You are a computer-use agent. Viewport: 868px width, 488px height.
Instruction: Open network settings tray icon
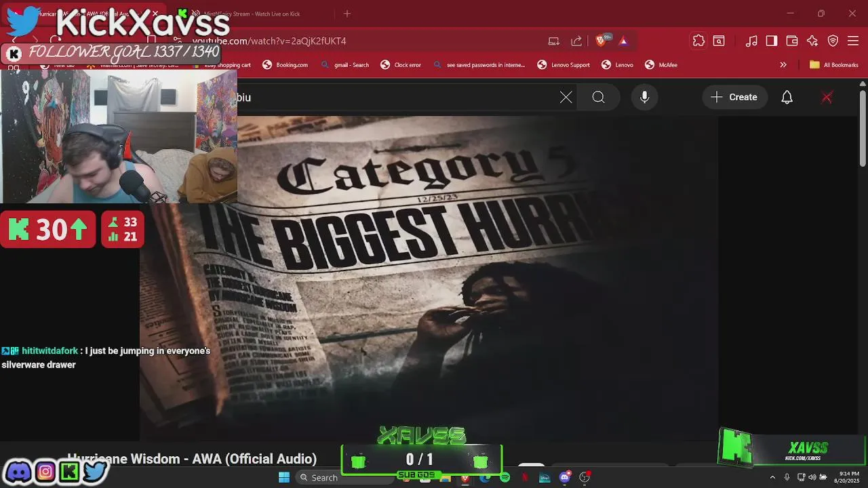click(802, 477)
